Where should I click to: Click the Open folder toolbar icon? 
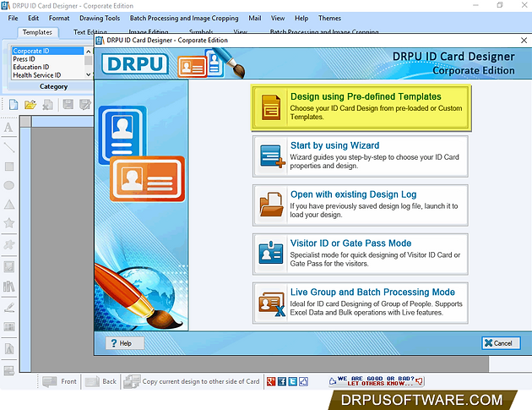30,105
